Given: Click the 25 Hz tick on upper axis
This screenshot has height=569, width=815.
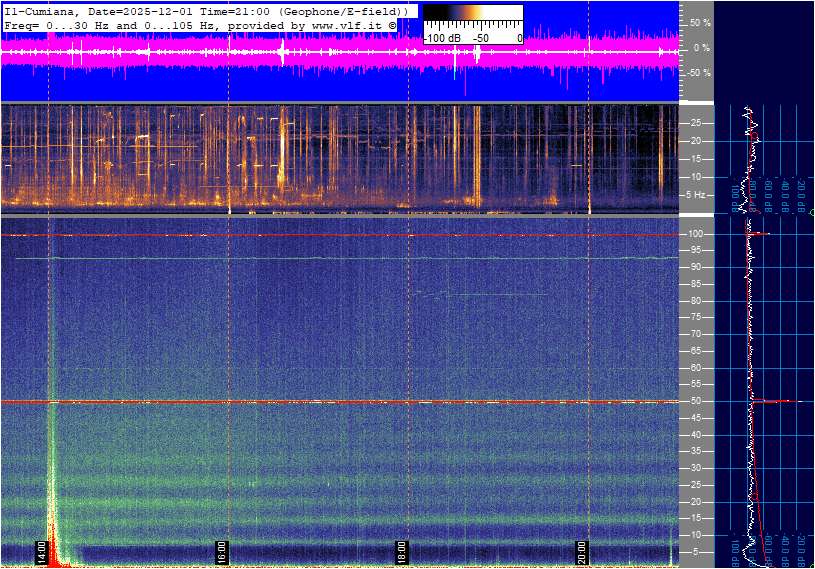Looking at the screenshot, I should pyautogui.click(x=695, y=123).
